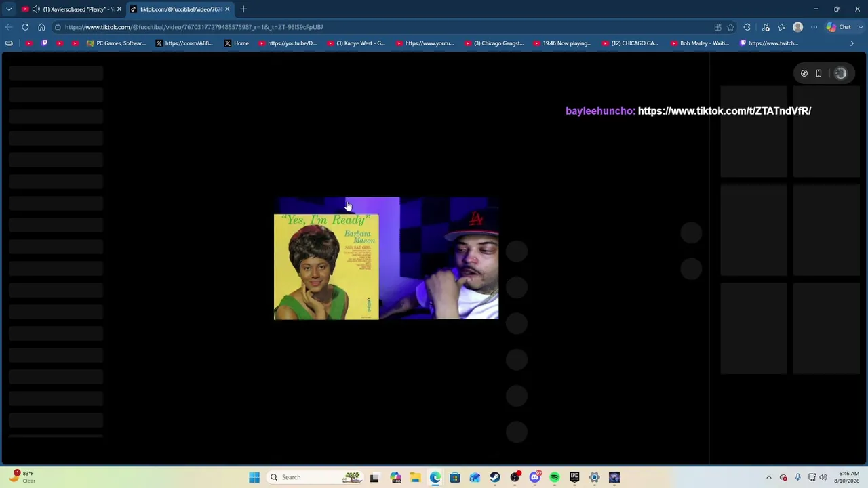This screenshot has height=488, width=868.
Task: Click the Barbara Mason TikTok video
Action: click(x=386, y=258)
